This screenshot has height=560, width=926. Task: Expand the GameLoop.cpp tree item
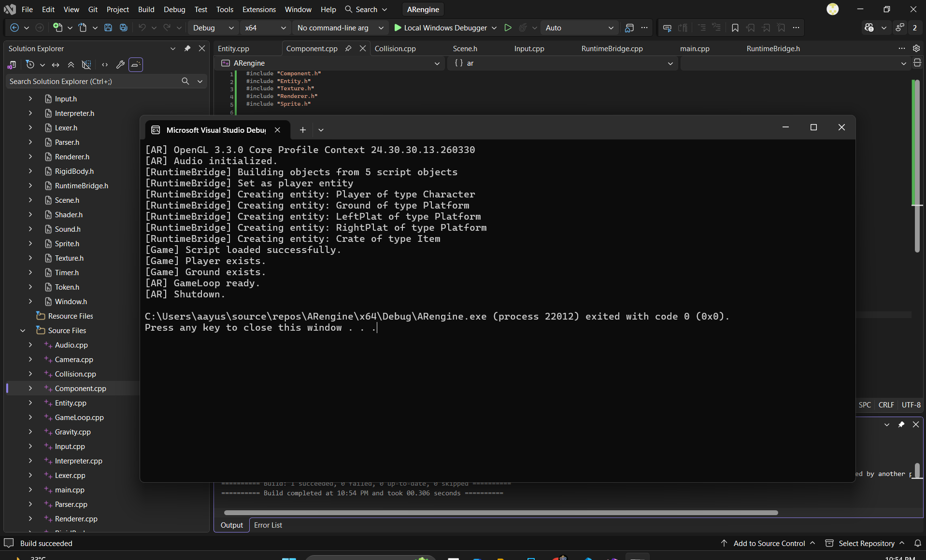(30, 418)
